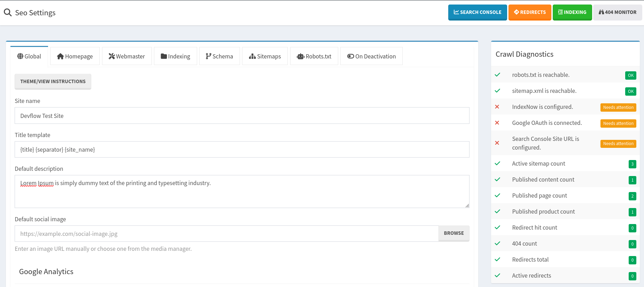Click the binoculars icon on 404 Monitor
The height and width of the screenshot is (287, 644).
601,12
